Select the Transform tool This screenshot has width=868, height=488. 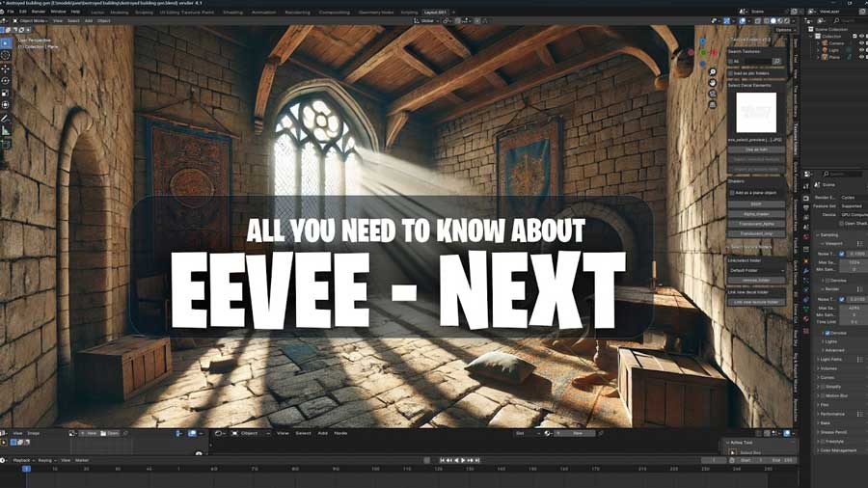6,105
